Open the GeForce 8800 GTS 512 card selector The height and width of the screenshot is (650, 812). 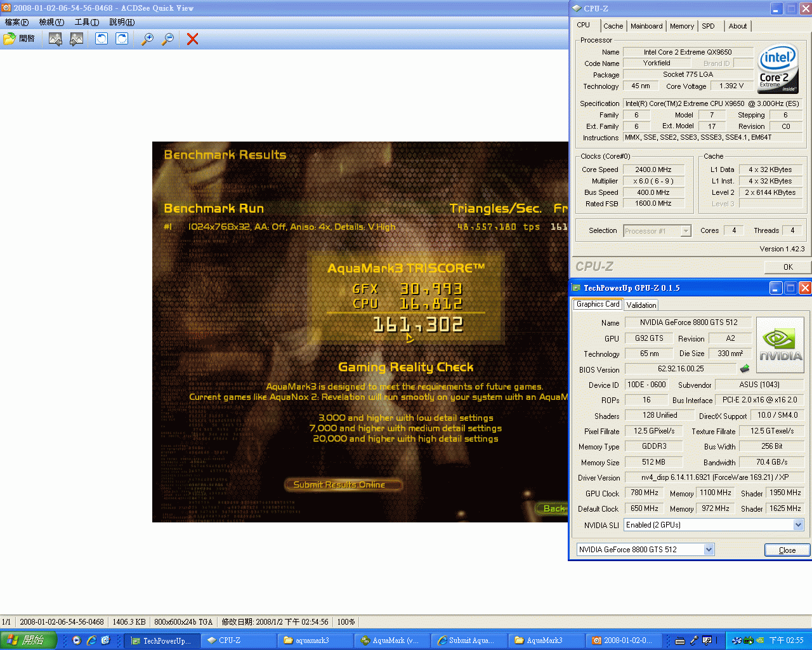[x=709, y=550]
